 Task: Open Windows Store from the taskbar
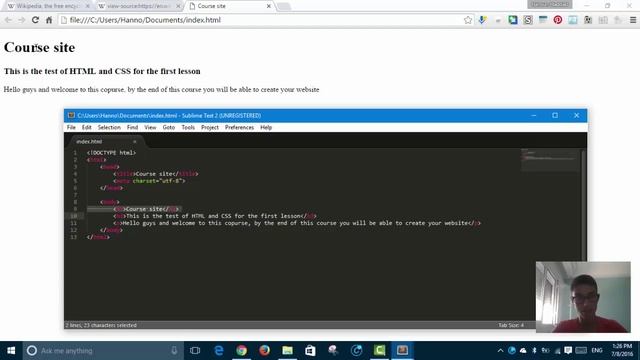point(310,351)
